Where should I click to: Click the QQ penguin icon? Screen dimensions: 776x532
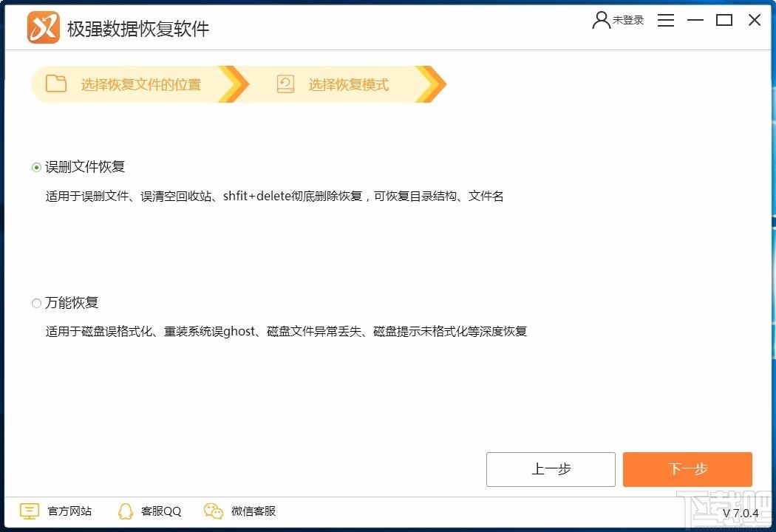tap(126, 511)
